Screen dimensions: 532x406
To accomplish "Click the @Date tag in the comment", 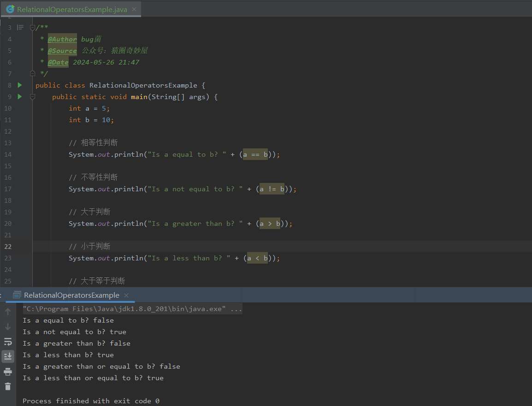I will pyautogui.click(x=58, y=62).
